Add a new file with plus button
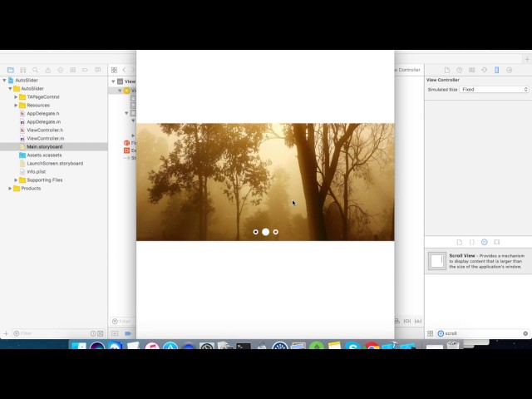The height and width of the screenshot is (399, 532). (6, 333)
